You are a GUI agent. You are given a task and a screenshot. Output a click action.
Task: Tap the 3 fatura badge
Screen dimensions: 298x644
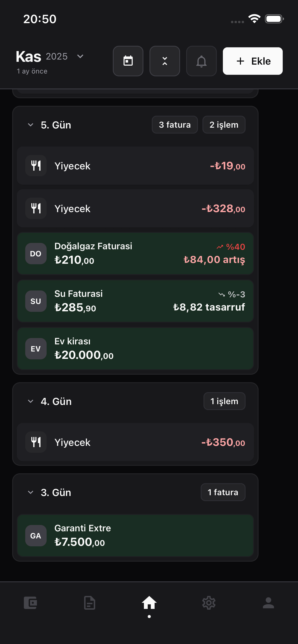click(175, 125)
